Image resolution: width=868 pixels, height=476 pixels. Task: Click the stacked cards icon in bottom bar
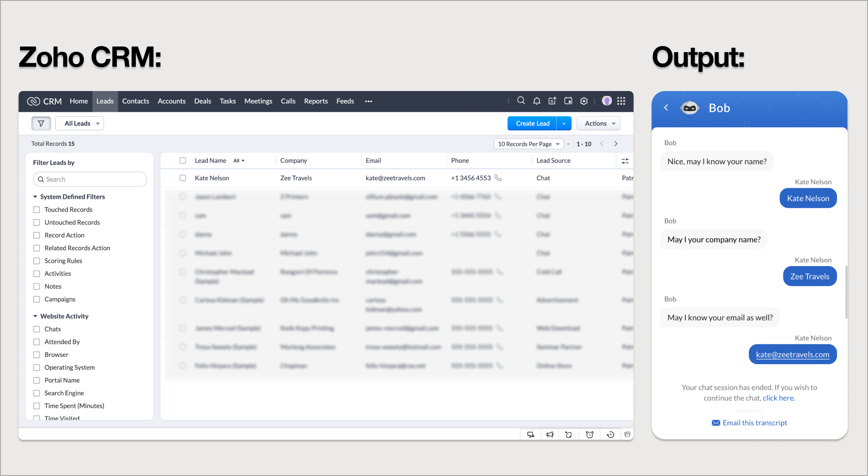[627, 434]
